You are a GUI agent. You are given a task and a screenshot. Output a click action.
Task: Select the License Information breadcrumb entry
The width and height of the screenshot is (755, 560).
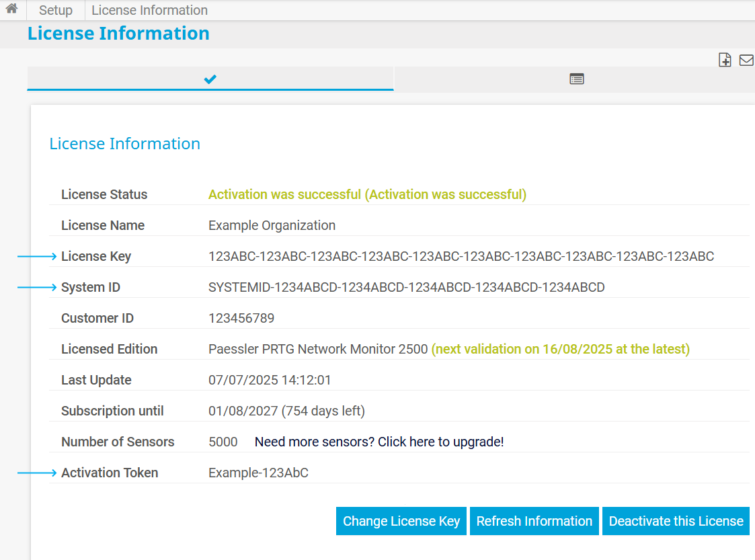click(149, 10)
